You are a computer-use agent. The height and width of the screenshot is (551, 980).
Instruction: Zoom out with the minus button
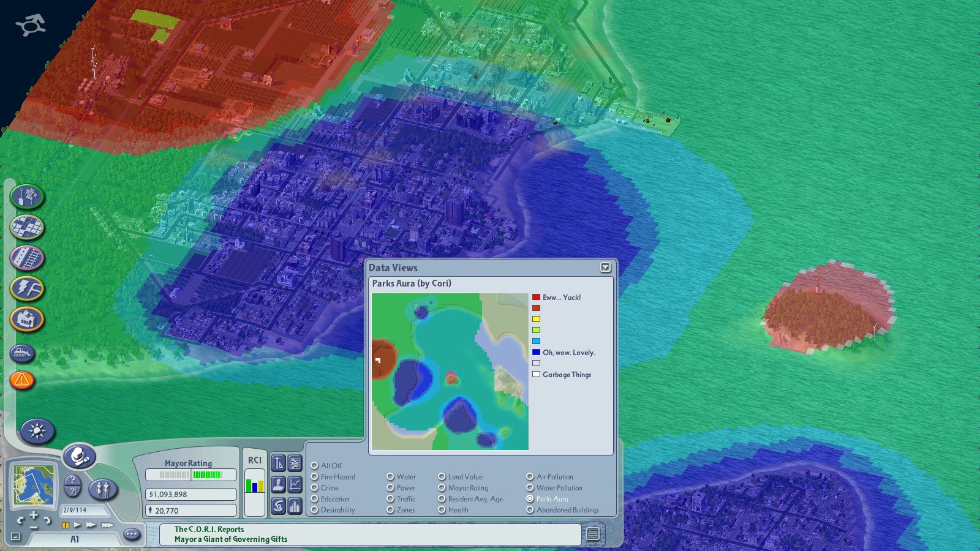[x=34, y=527]
